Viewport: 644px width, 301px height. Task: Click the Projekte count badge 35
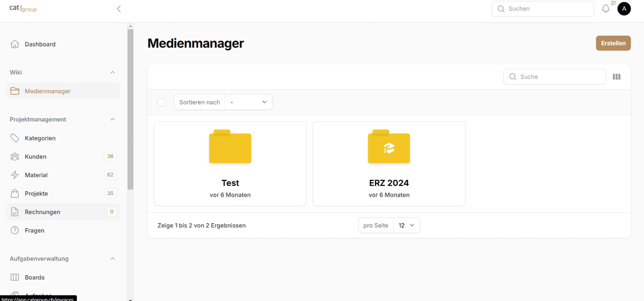[x=110, y=194]
